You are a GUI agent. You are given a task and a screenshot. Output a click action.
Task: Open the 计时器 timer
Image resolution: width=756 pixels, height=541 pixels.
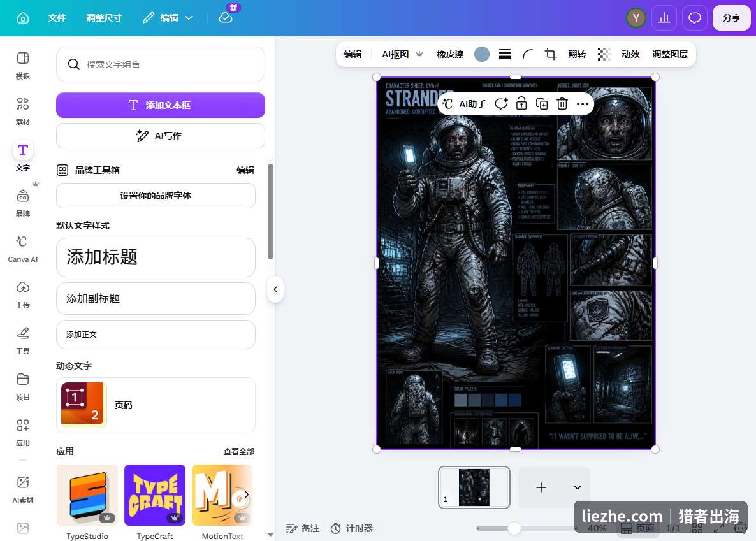tap(352, 528)
